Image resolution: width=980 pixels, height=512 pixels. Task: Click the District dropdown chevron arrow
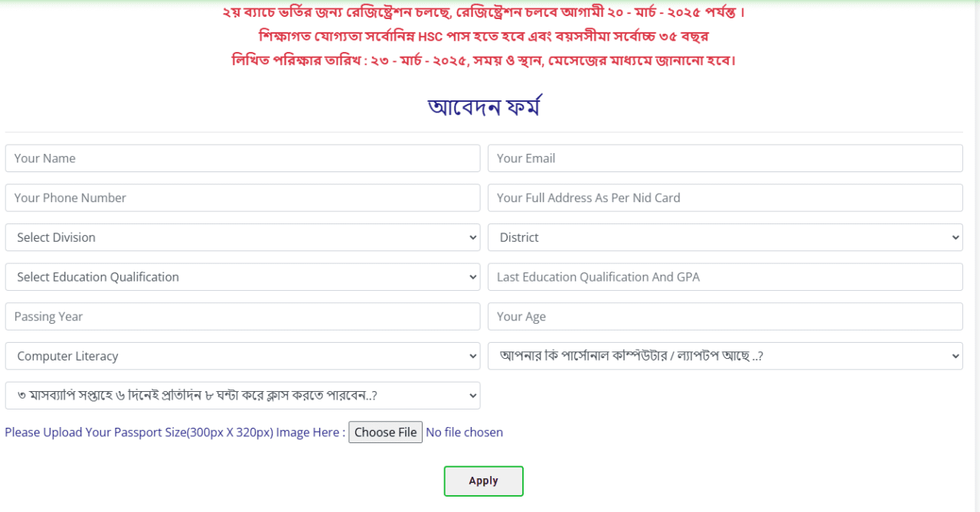pos(955,238)
